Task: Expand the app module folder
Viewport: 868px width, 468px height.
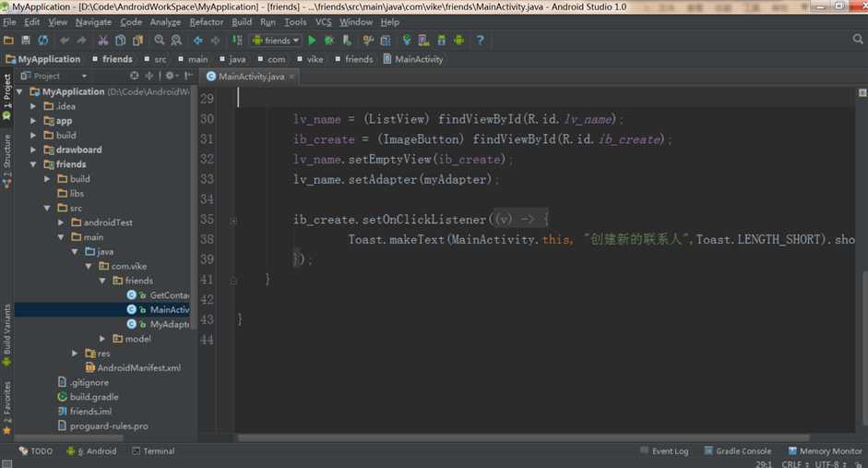Action: point(33,121)
